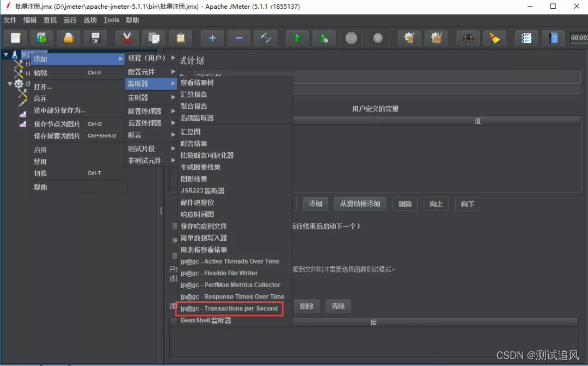588x366 pixels.
Task: Click the Cut scissors icon
Action: (x=127, y=38)
